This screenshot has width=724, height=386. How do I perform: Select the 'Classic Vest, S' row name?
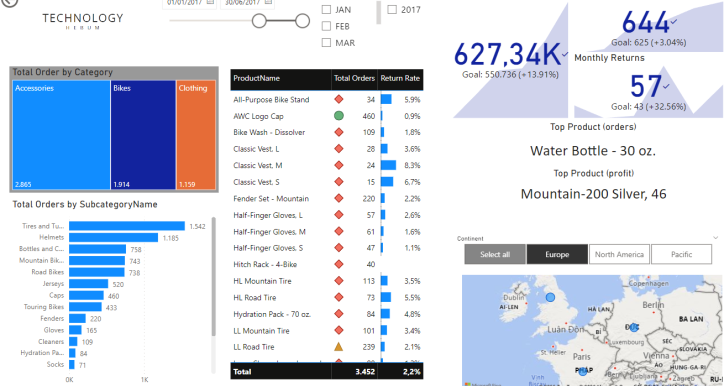[256, 182]
